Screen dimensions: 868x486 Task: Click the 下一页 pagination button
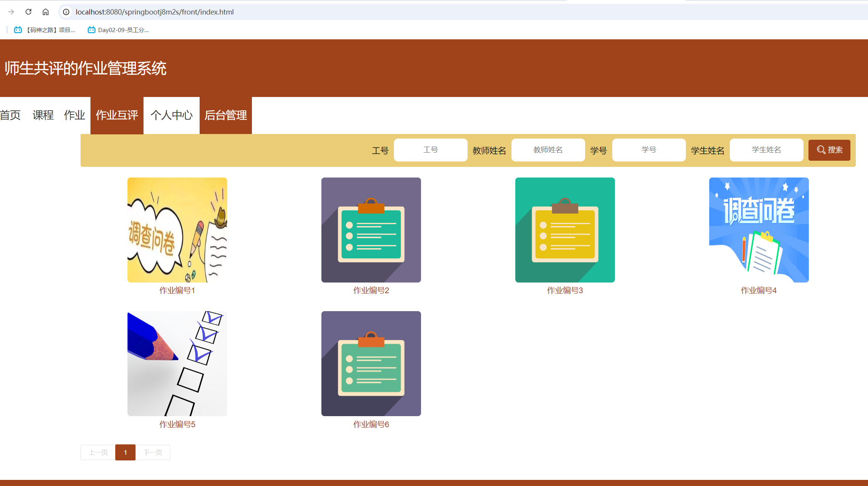point(153,452)
